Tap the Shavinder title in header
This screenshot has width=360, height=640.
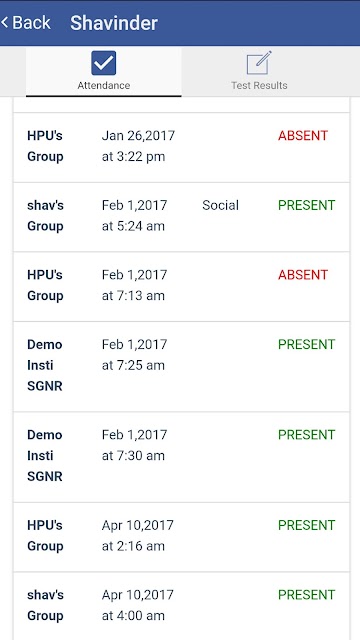[114, 23]
